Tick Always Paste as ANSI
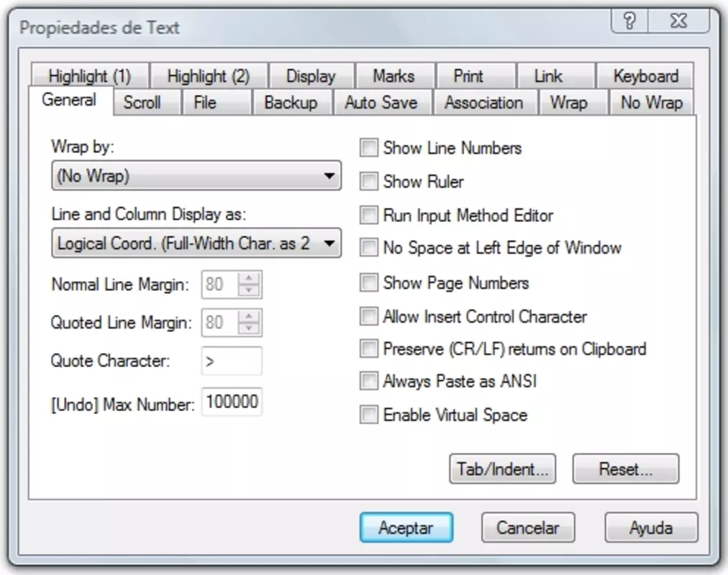The image size is (728, 575). pyautogui.click(x=369, y=381)
